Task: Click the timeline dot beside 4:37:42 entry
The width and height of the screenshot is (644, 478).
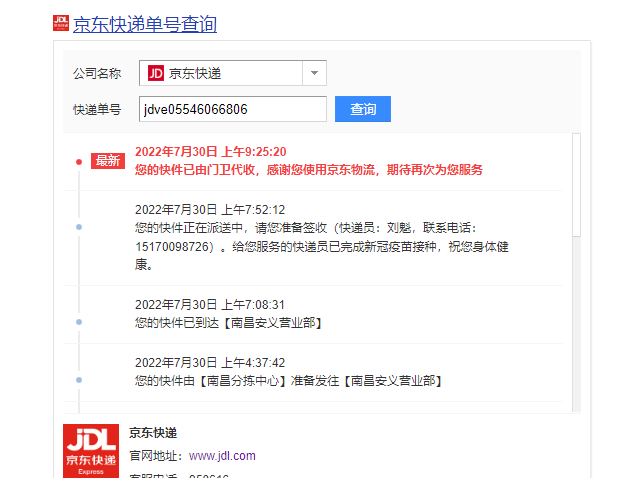Action: click(x=79, y=380)
